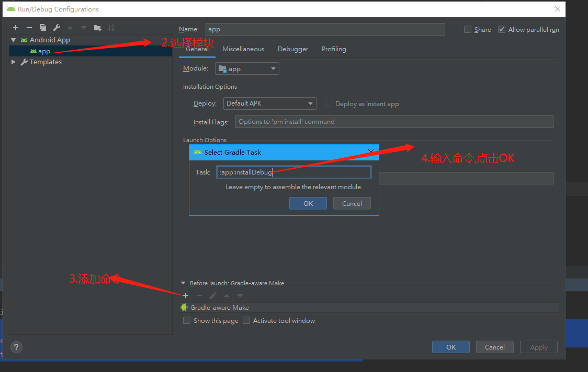Copy the configuration using the copy icon
Screen dimensions: 588x372
tap(43, 27)
